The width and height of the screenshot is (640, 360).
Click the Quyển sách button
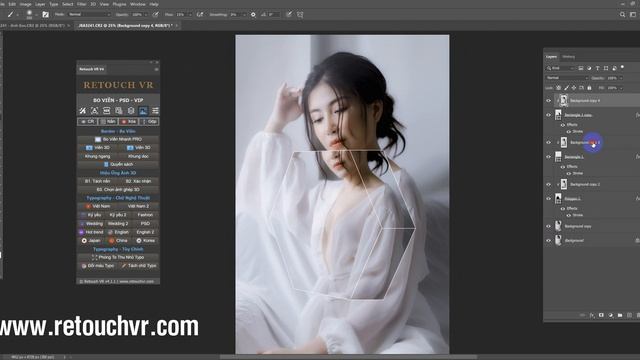click(x=118, y=164)
